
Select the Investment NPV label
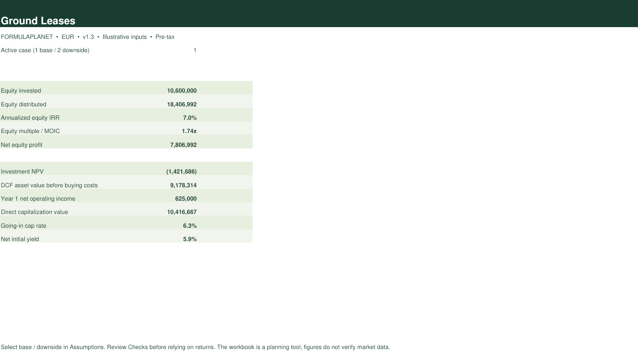[22, 171]
